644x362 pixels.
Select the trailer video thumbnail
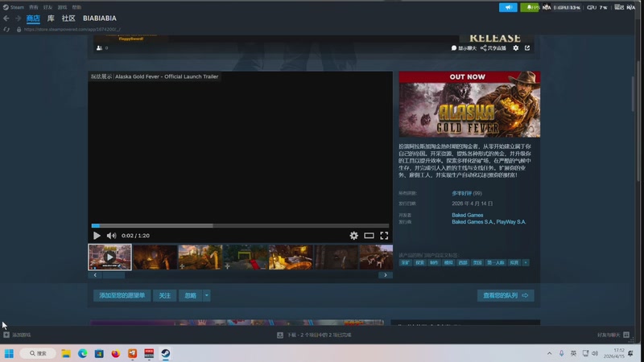(110, 257)
